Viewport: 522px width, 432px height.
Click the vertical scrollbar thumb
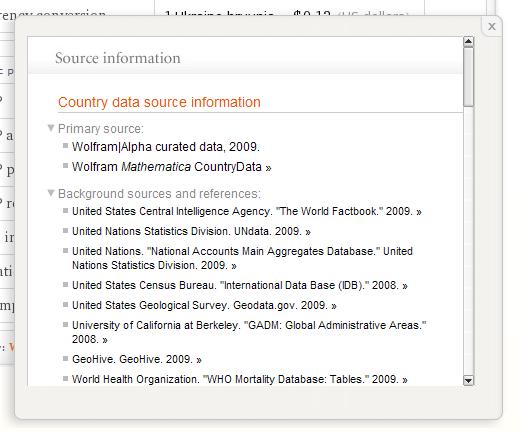coord(468,77)
